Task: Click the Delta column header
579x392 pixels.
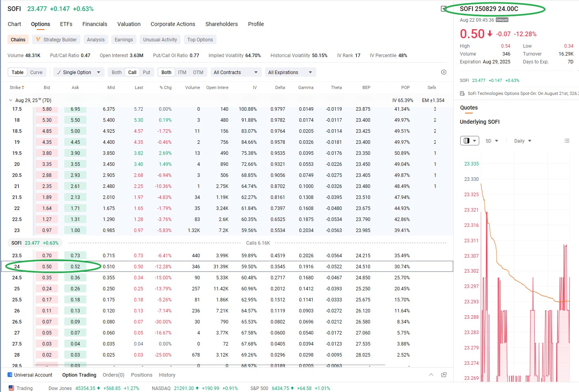Action: pyautogui.click(x=280, y=87)
